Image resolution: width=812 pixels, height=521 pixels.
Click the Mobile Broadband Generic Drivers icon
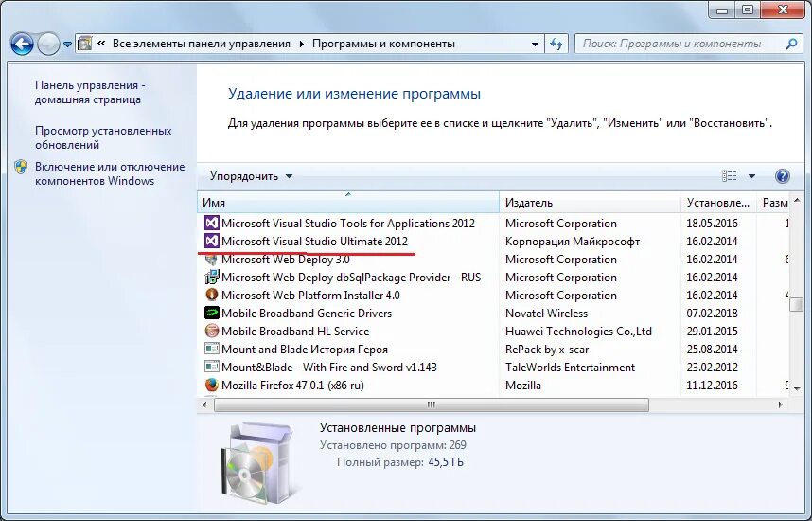pos(211,314)
